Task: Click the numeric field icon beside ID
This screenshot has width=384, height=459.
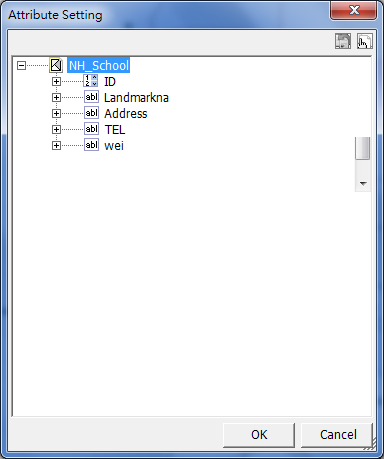Action: click(x=91, y=81)
